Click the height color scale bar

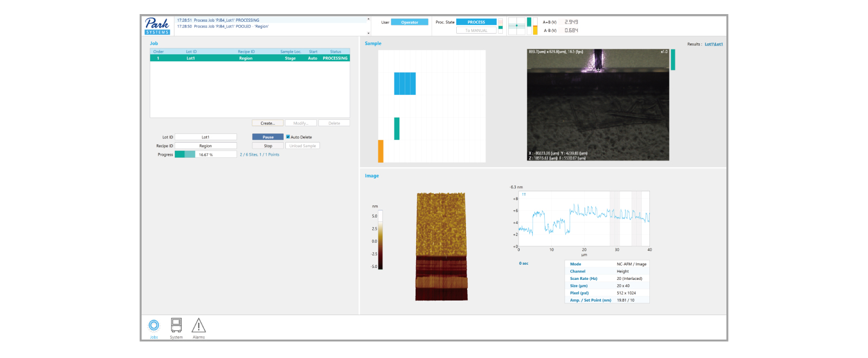[380, 240]
